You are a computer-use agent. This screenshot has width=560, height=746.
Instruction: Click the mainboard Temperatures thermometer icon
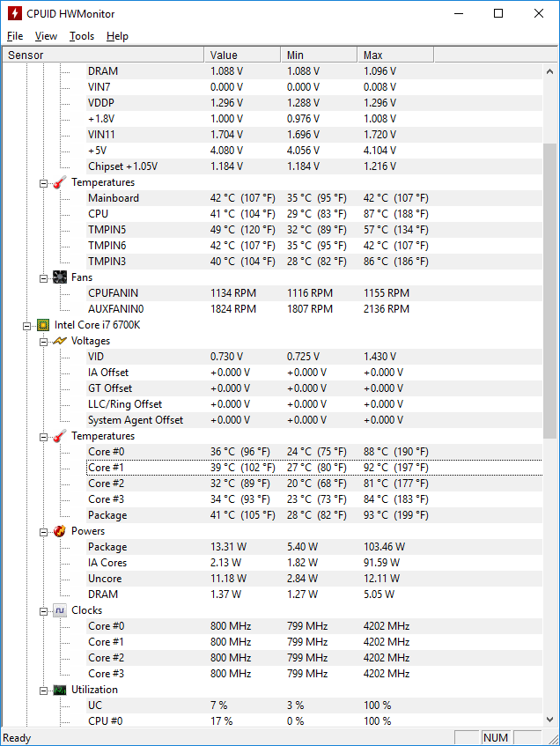(x=60, y=182)
